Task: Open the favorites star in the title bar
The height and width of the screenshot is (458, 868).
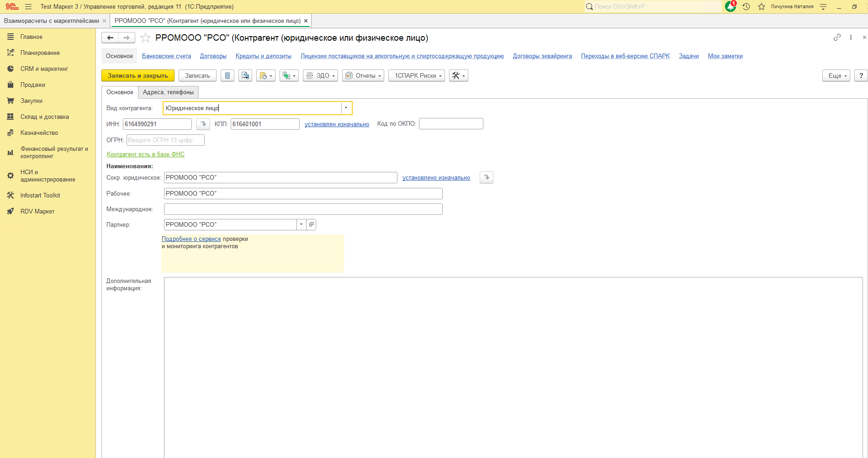Action: (x=762, y=7)
